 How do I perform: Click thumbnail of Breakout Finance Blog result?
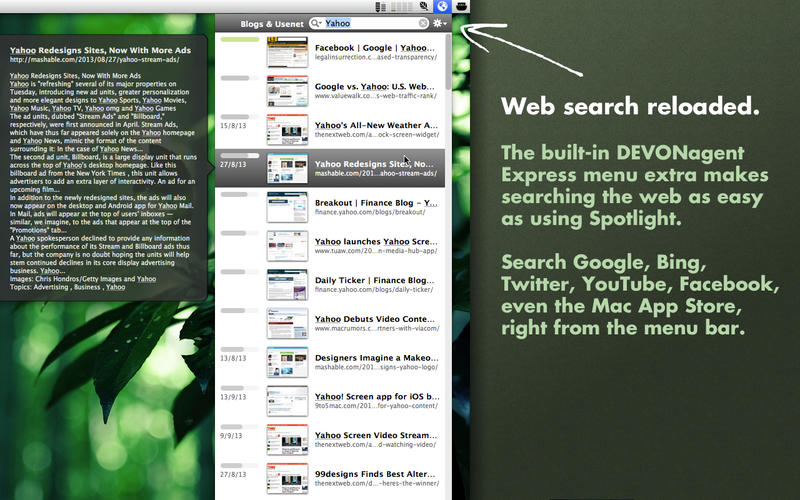tap(287, 207)
